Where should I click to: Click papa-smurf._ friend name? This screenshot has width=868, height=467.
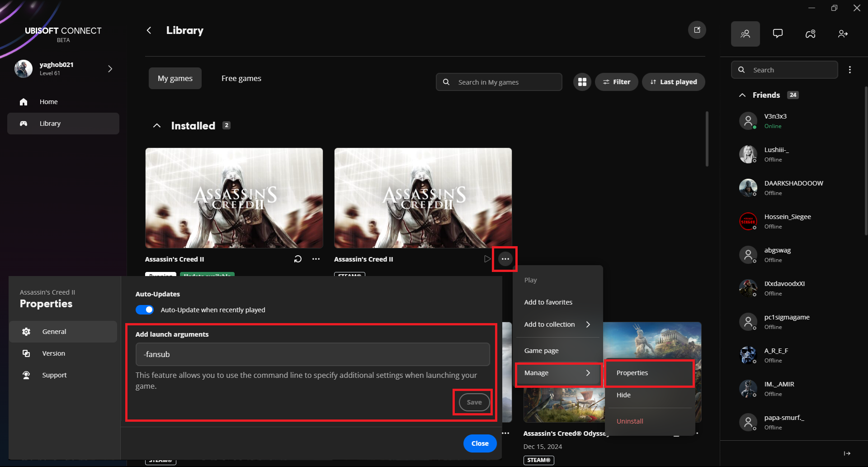[x=784, y=418]
